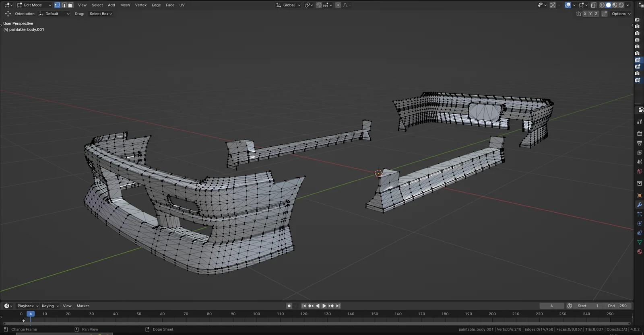Open the Output properties tab
This screenshot has height=335, width=644.
coord(640,143)
